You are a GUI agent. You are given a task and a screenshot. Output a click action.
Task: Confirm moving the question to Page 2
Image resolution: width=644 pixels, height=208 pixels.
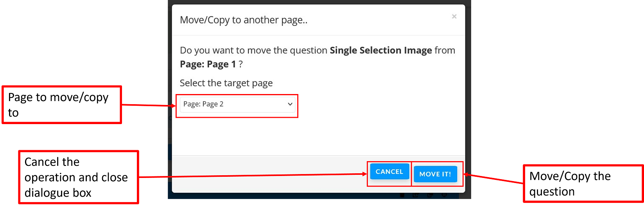435,174
